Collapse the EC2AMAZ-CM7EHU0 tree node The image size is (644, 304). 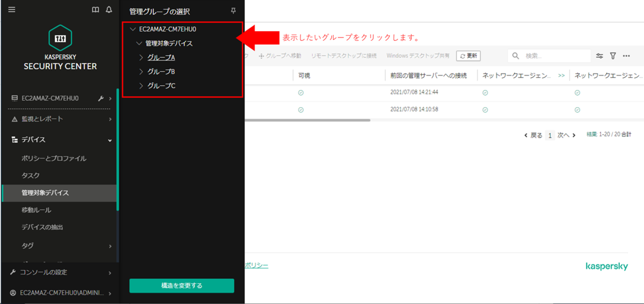[x=133, y=29]
